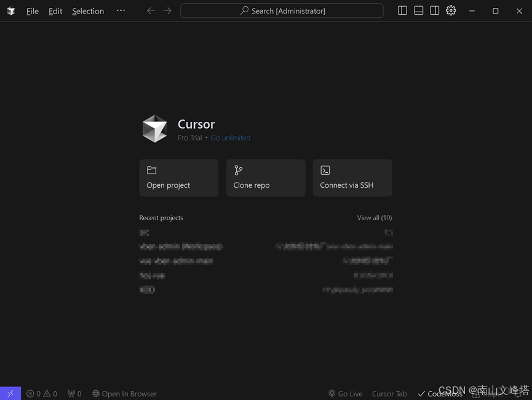
Task: Click the Search [Administrator] command box
Action: click(282, 11)
